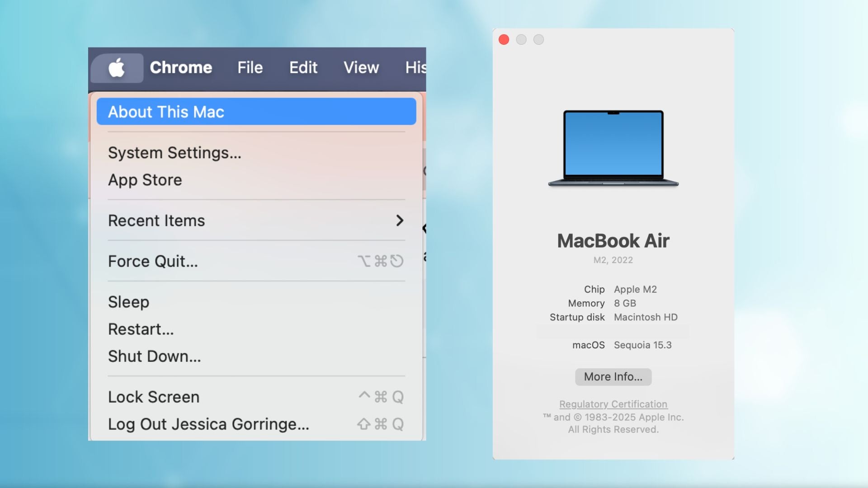868x488 pixels.
Task: Click the MacBook Air title text
Action: tap(613, 241)
